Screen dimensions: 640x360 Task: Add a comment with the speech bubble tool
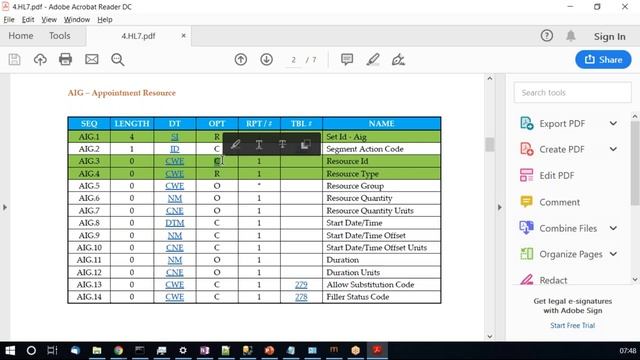[347, 60]
